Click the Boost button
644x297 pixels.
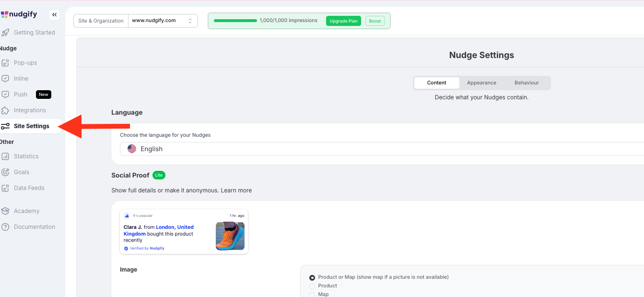(375, 21)
